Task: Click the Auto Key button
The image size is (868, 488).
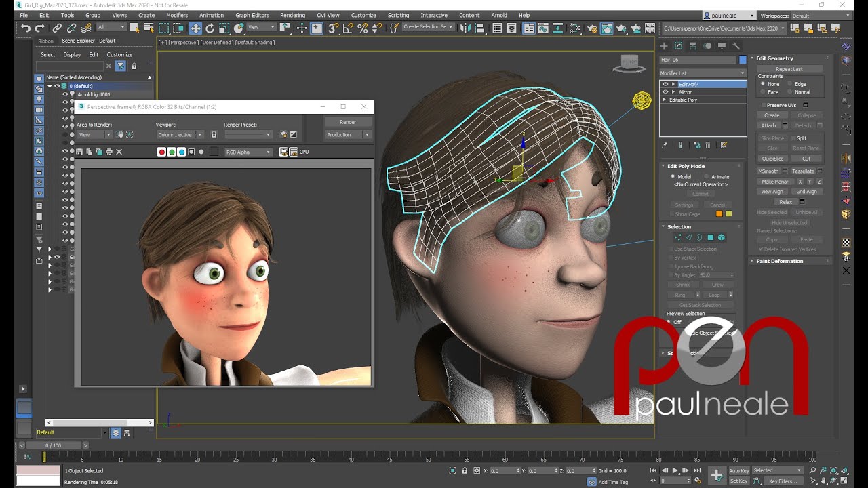Action: point(739,470)
